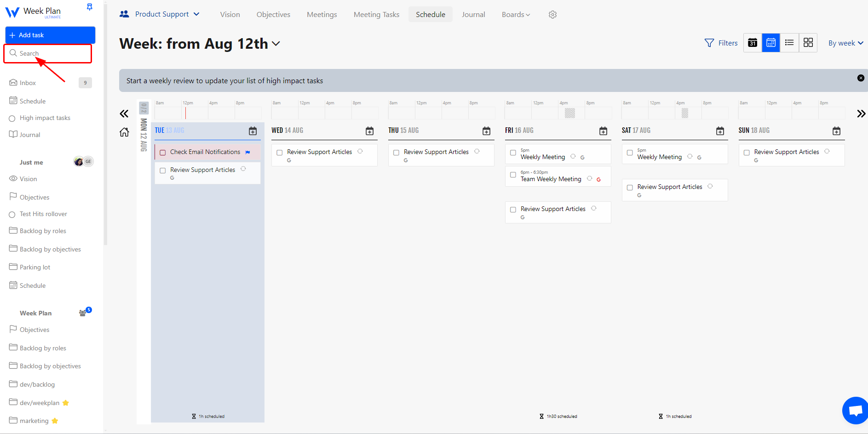
Task: Switch to grid board view icon
Action: point(808,43)
